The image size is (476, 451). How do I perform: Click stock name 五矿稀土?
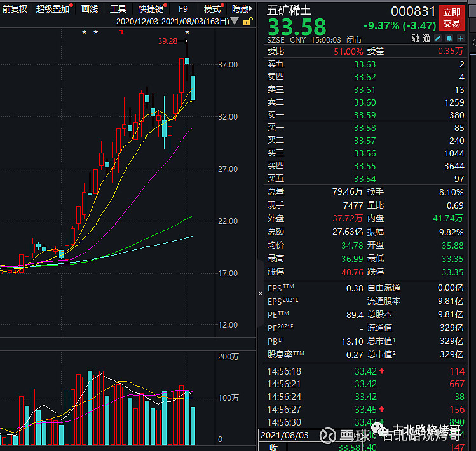289,11
